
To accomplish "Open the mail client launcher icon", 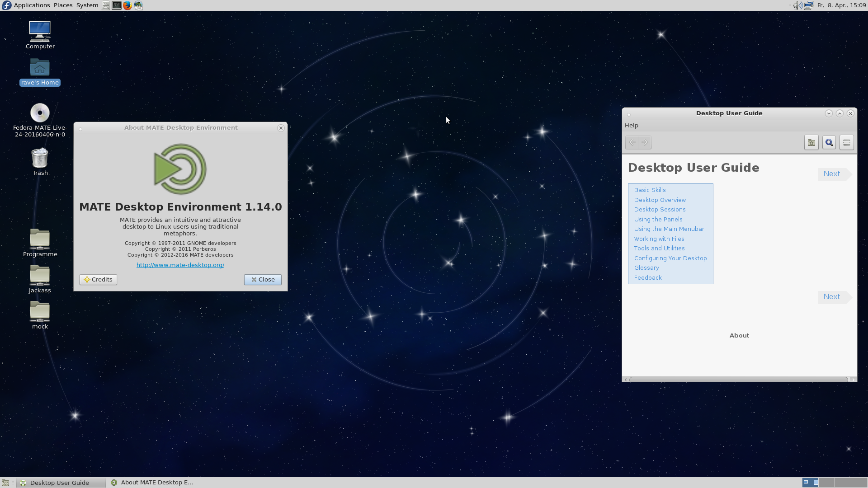I will click(138, 5).
